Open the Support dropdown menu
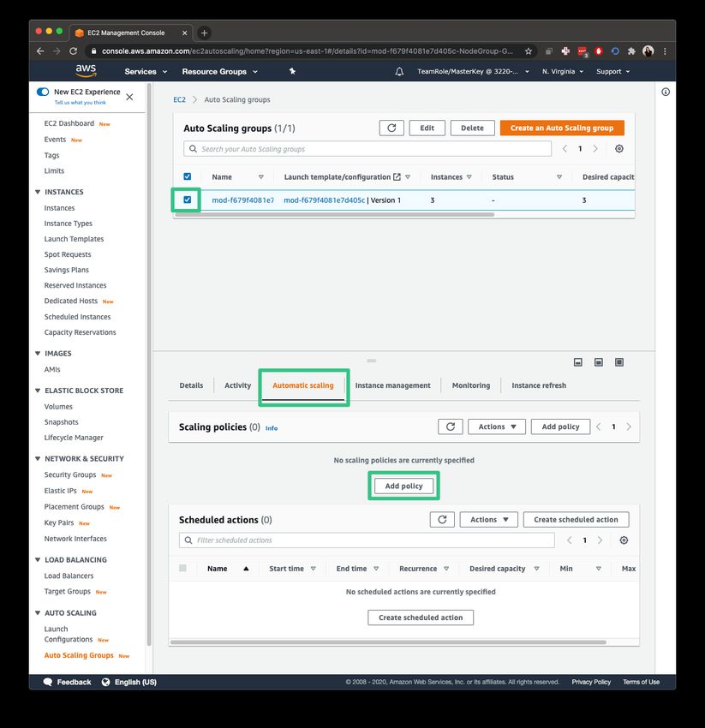Viewport: 705px width, 728px height. click(x=613, y=71)
